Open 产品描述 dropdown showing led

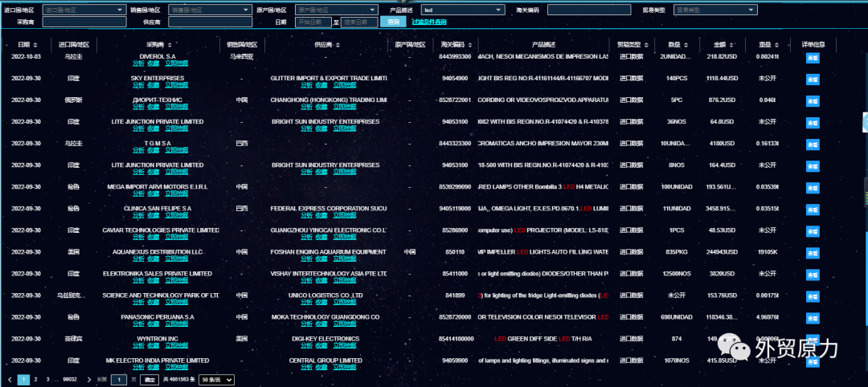pos(463,10)
